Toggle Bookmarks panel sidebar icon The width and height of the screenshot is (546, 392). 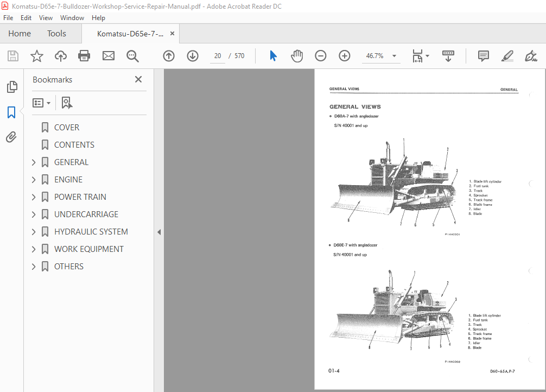(11, 112)
